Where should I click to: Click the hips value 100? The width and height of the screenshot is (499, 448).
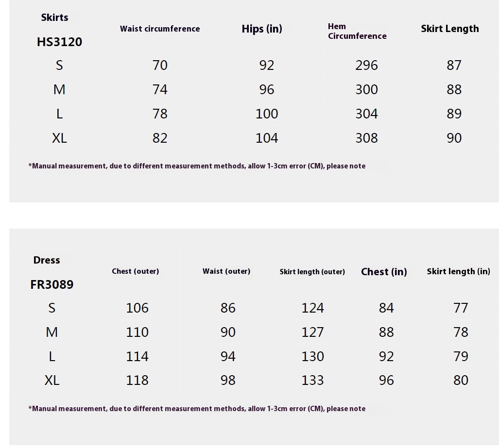[x=267, y=114]
